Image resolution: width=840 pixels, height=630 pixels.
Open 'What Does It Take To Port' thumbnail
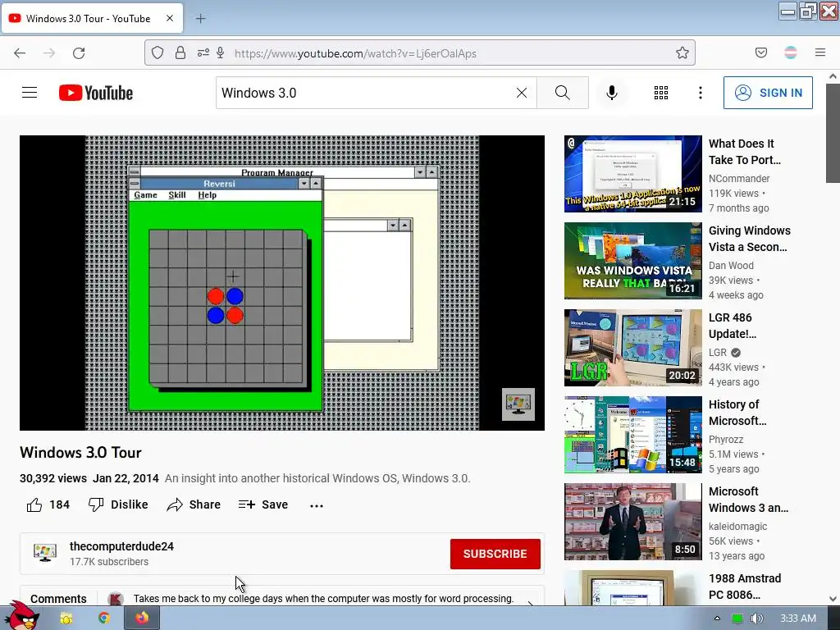(x=632, y=174)
